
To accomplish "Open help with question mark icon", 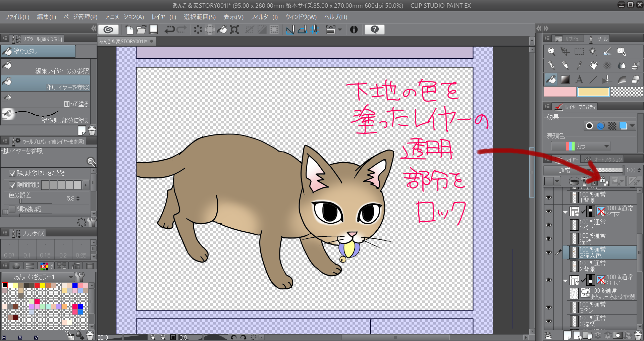I will pyautogui.click(x=374, y=30).
